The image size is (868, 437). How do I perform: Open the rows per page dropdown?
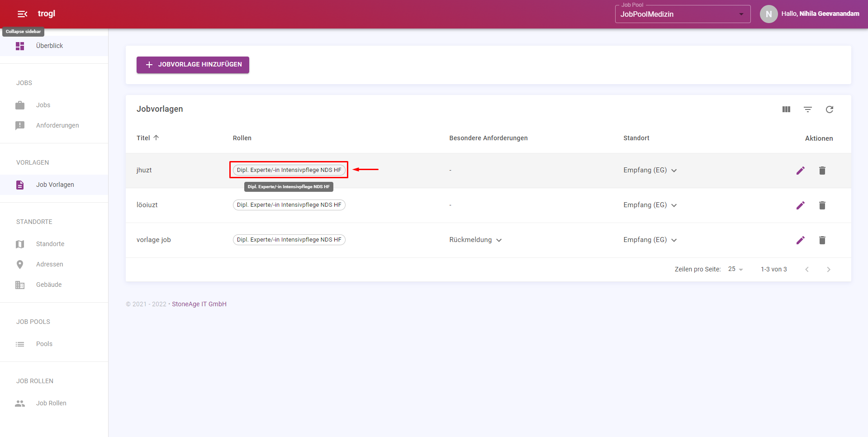pos(736,269)
